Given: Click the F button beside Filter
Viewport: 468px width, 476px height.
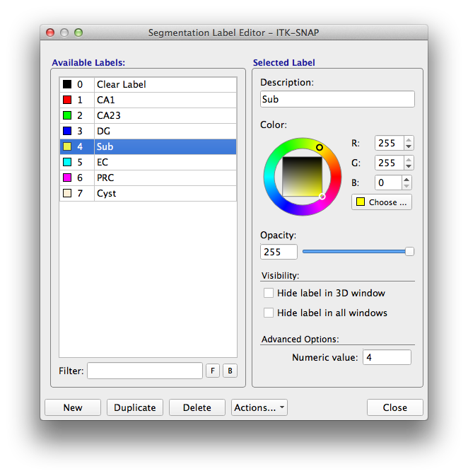Looking at the screenshot, I should [x=213, y=371].
